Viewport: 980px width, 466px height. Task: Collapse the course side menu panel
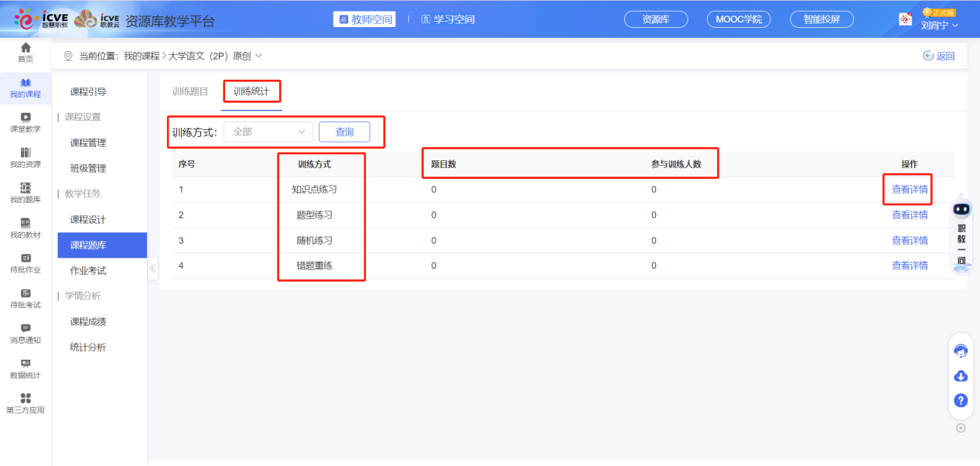(152, 269)
